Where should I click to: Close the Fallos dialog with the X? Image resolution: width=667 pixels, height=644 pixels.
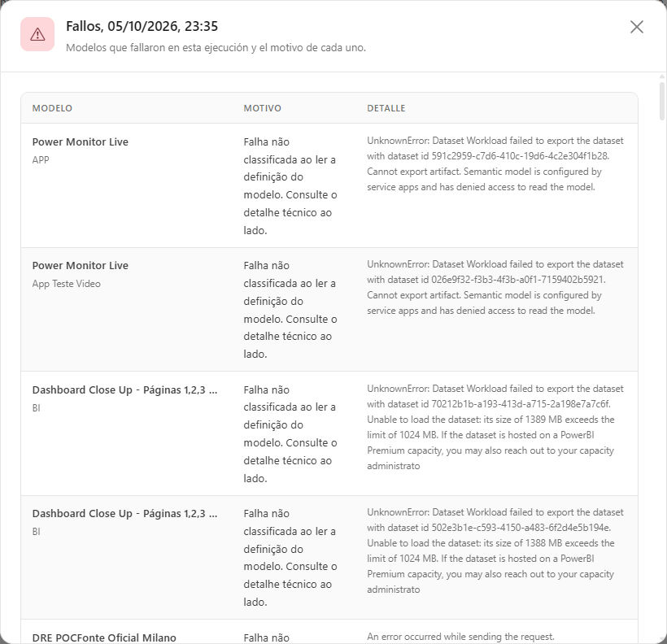coord(636,27)
